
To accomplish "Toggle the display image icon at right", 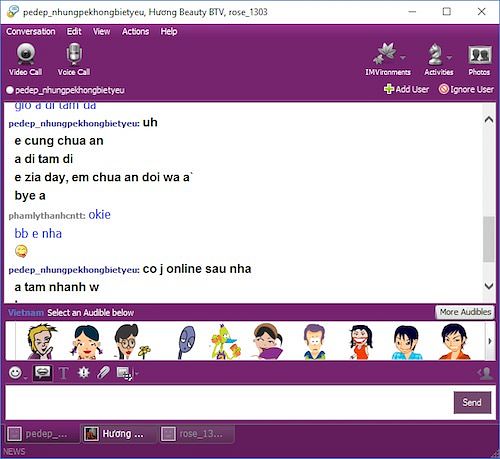I will [485, 373].
